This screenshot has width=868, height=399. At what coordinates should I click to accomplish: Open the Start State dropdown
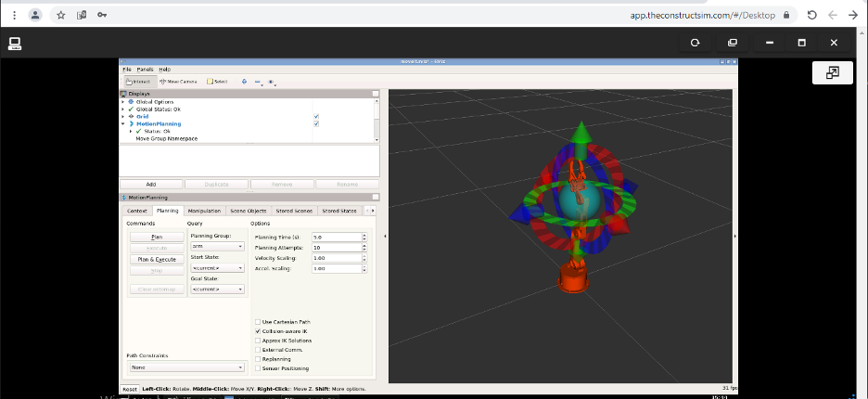[217, 267]
